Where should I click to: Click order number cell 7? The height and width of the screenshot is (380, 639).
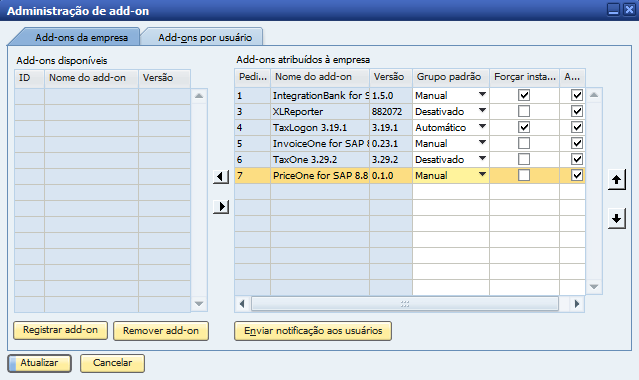pyautogui.click(x=253, y=175)
